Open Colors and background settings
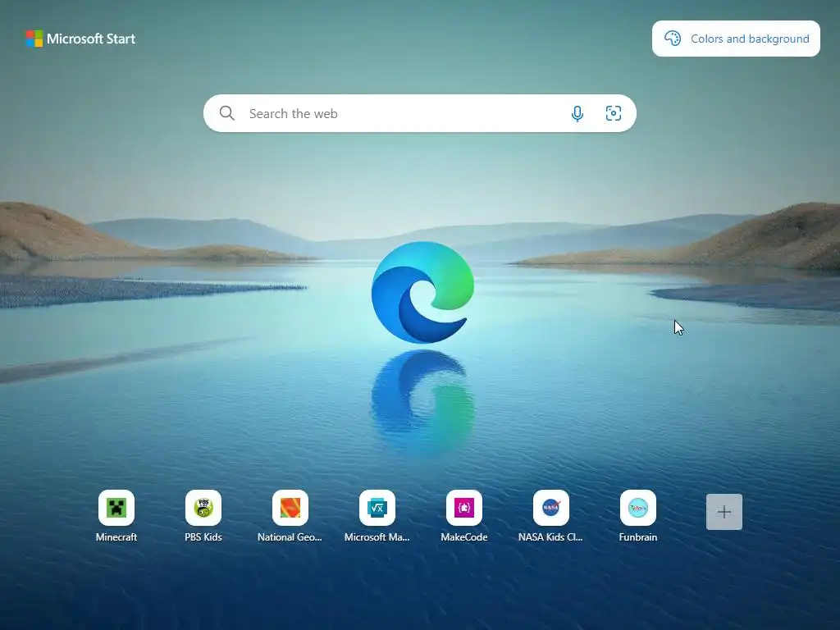Image resolution: width=840 pixels, height=630 pixels. [x=736, y=39]
